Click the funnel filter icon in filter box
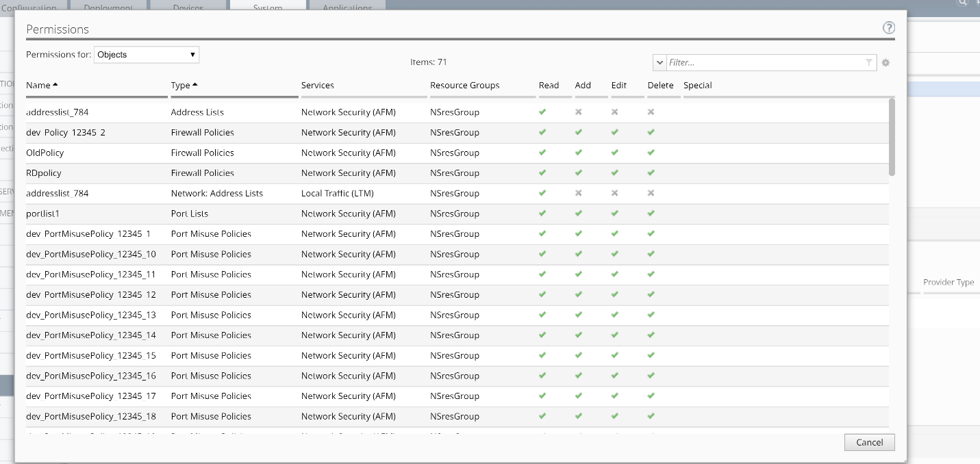The height and width of the screenshot is (464, 980). [x=869, y=62]
